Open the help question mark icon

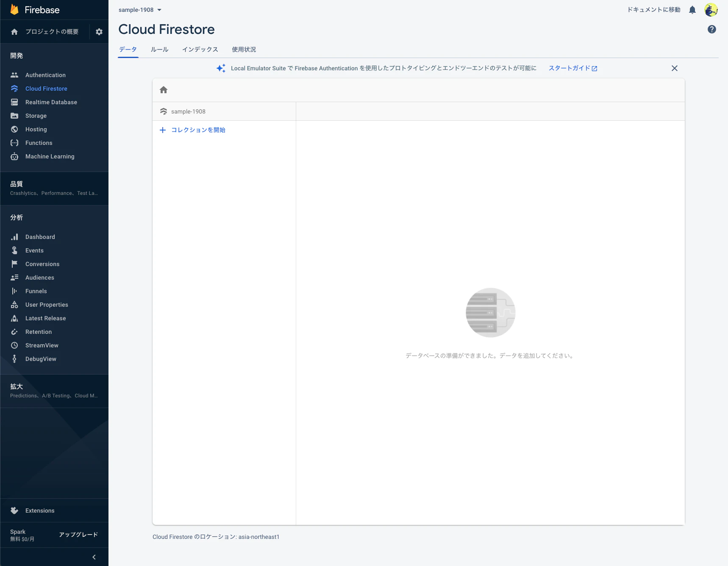point(712,29)
